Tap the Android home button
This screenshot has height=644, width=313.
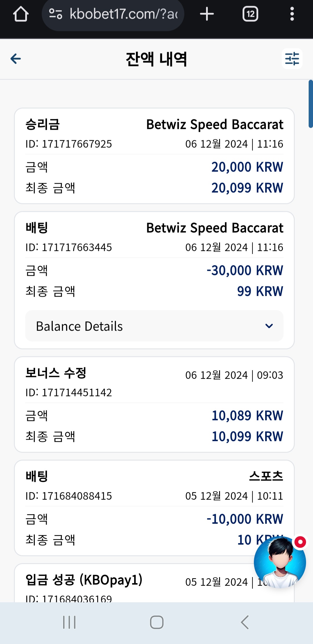(157, 622)
